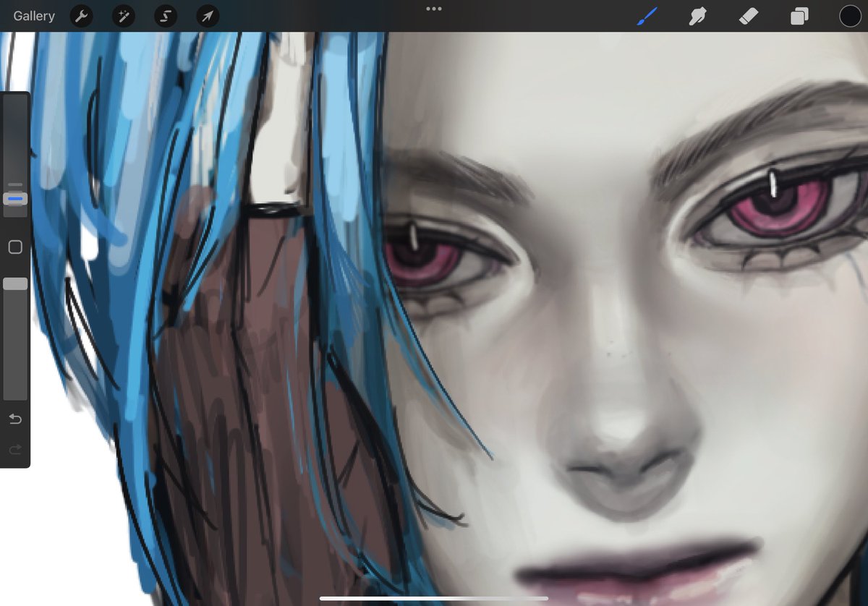Redo the last undone stroke
Viewport: 868px width, 606px height.
pyautogui.click(x=15, y=450)
